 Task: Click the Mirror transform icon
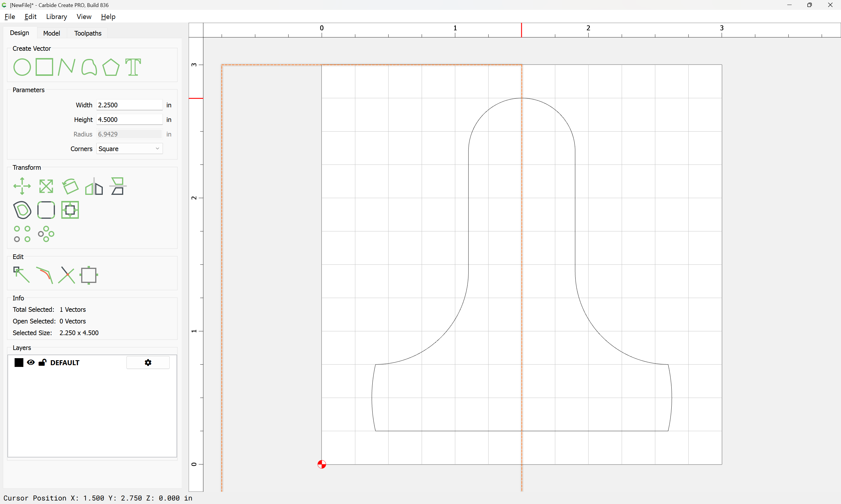pos(94,186)
